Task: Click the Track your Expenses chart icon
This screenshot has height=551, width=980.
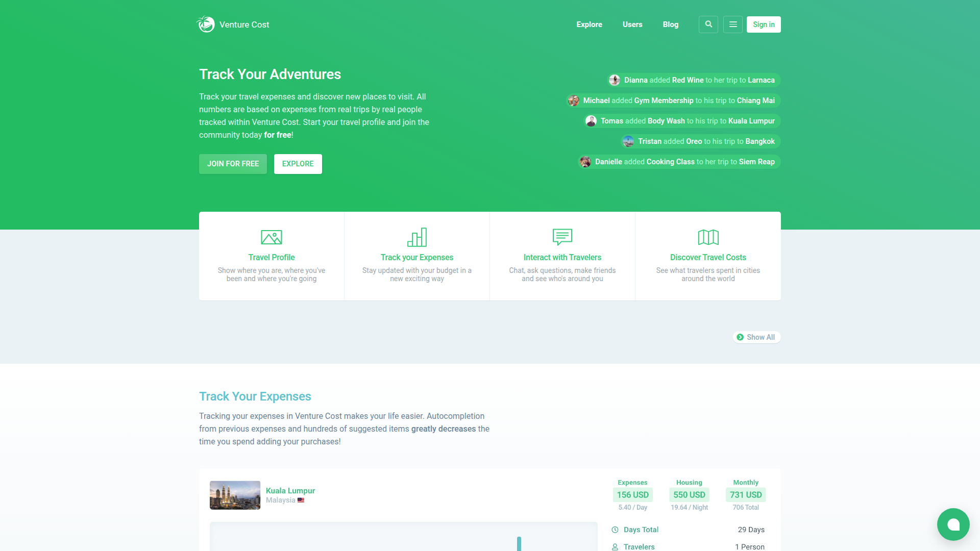Action: 417,237
